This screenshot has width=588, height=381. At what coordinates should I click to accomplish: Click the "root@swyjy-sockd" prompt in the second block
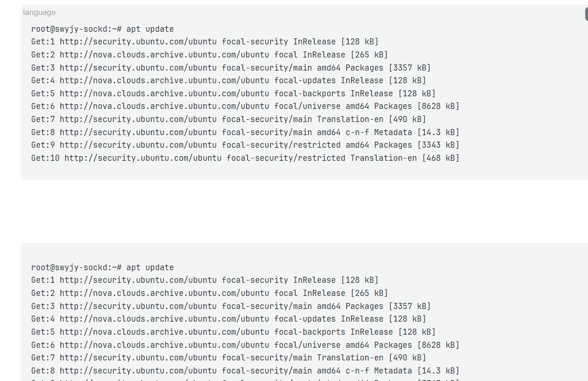[x=69, y=267]
